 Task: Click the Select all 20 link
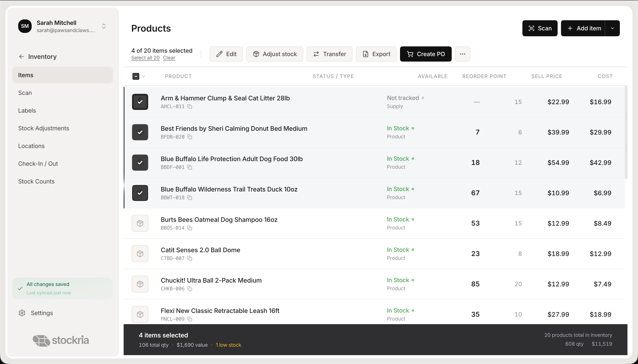(x=145, y=58)
